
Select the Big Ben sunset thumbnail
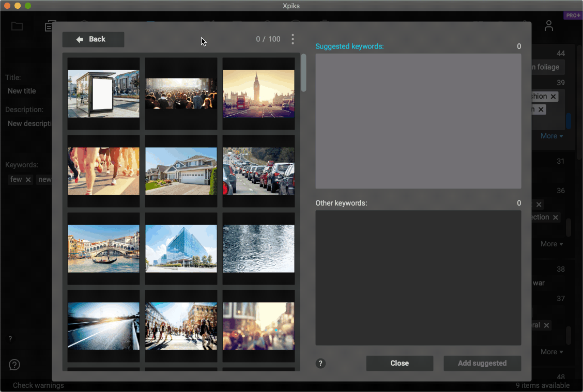[x=258, y=93]
